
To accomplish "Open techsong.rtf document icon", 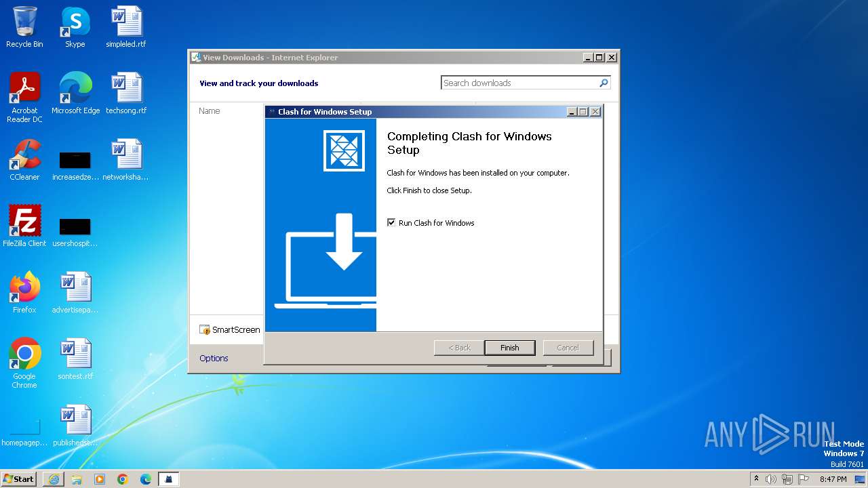I will click(126, 94).
